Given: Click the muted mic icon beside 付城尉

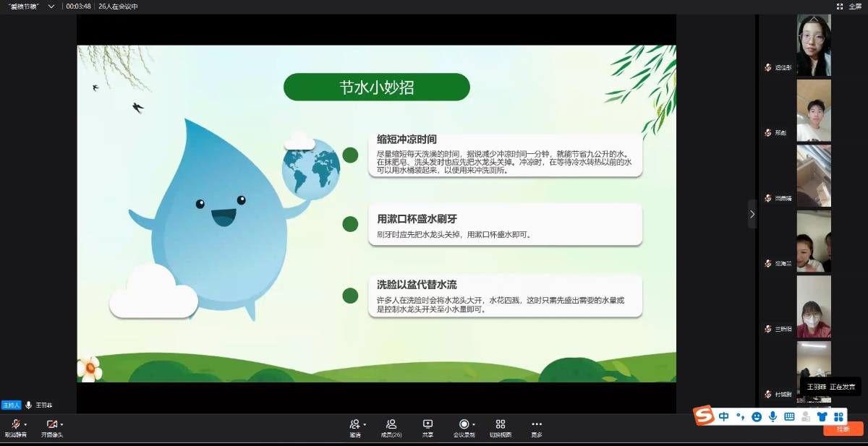Looking at the screenshot, I should point(768,394).
